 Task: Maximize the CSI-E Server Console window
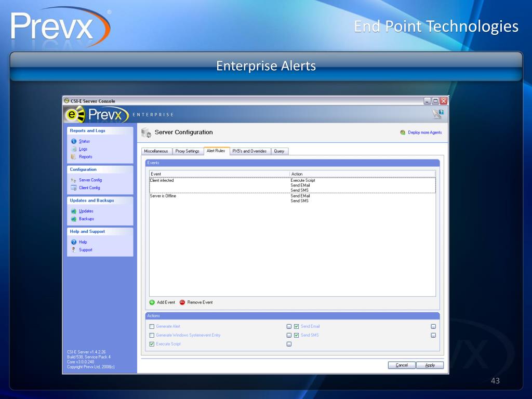(x=435, y=101)
